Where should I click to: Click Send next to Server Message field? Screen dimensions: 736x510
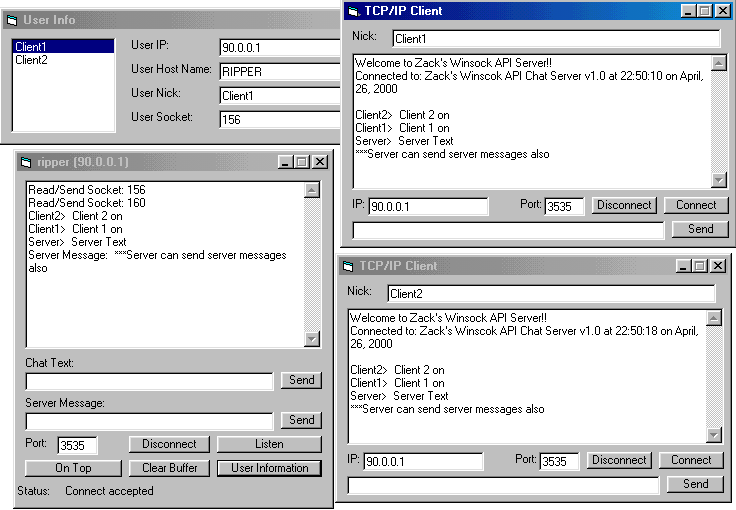[301, 420]
